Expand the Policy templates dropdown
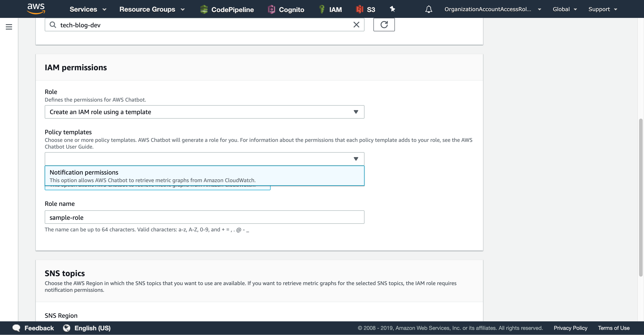 [x=204, y=159]
